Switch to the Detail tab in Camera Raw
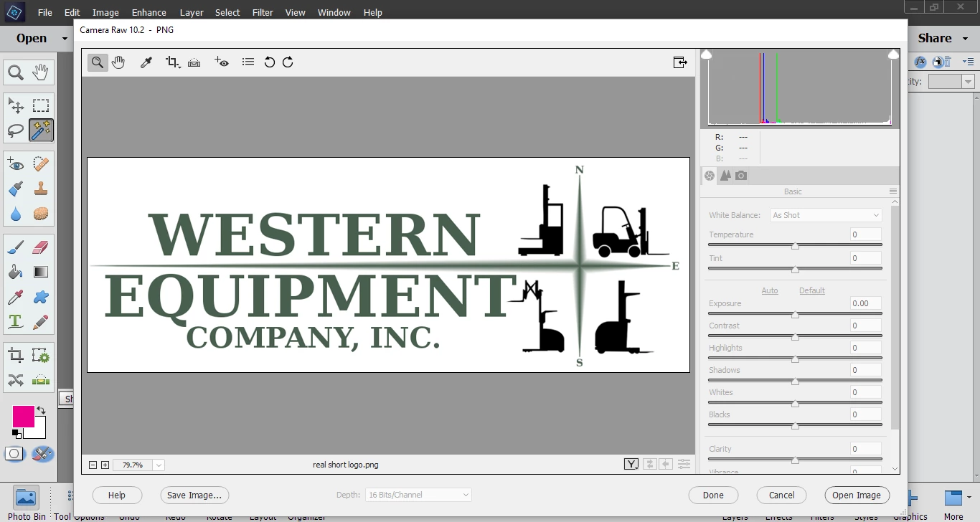This screenshot has width=980, height=522. [725, 176]
